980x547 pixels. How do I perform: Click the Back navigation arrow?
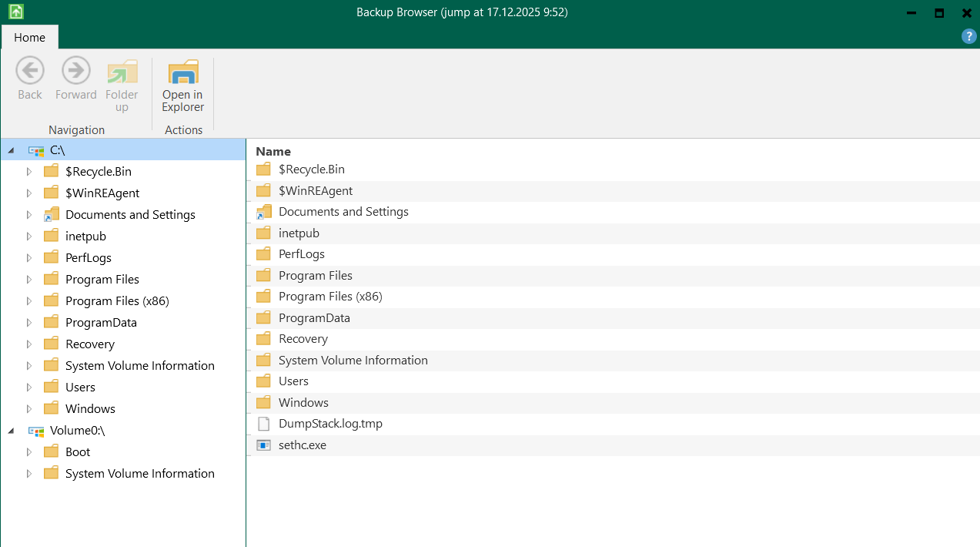(30, 72)
